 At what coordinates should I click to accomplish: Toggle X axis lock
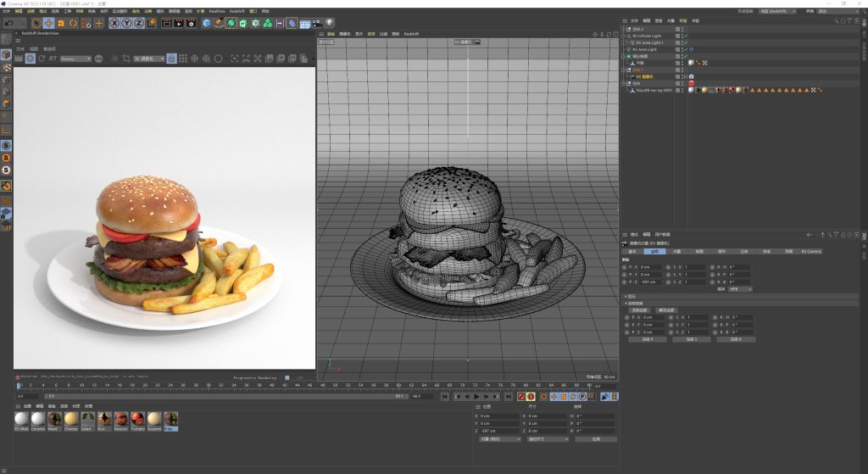click(x=114, y=23)
